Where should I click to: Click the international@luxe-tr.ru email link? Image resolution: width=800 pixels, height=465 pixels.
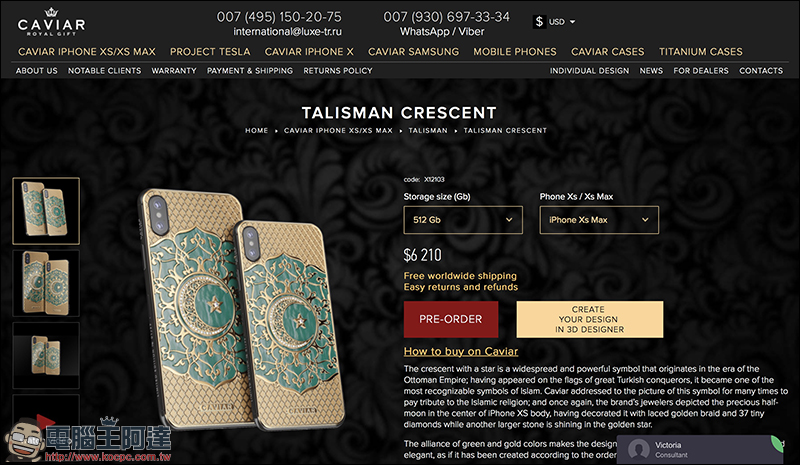288,32
